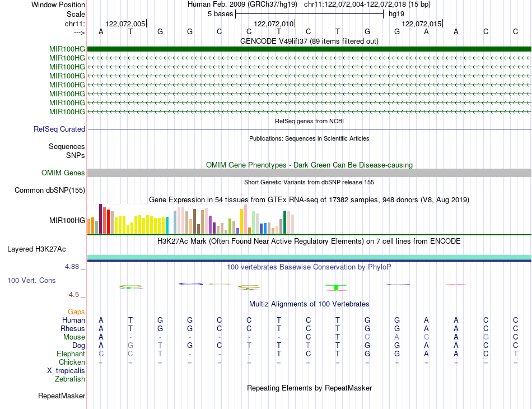Click the "Window Position" track label
Screen dimensions: 532x409
click(58, 4)
